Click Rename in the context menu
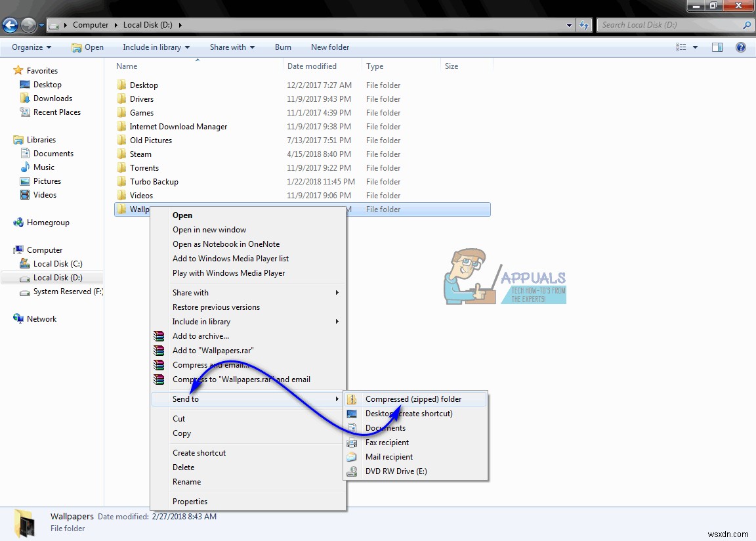 [x=186, y=482]
